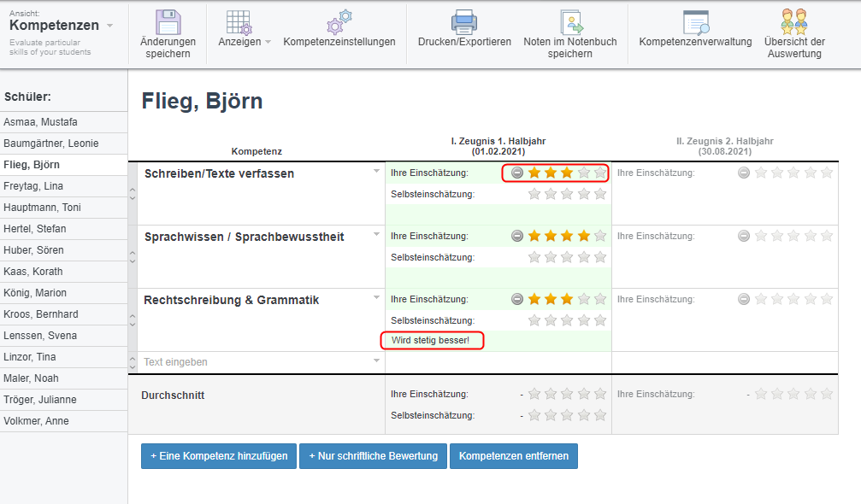The height and width of the screenshot is (504, 861).
Task: Open Übersicht der Auswertung icon
Action: pos(794,22)
